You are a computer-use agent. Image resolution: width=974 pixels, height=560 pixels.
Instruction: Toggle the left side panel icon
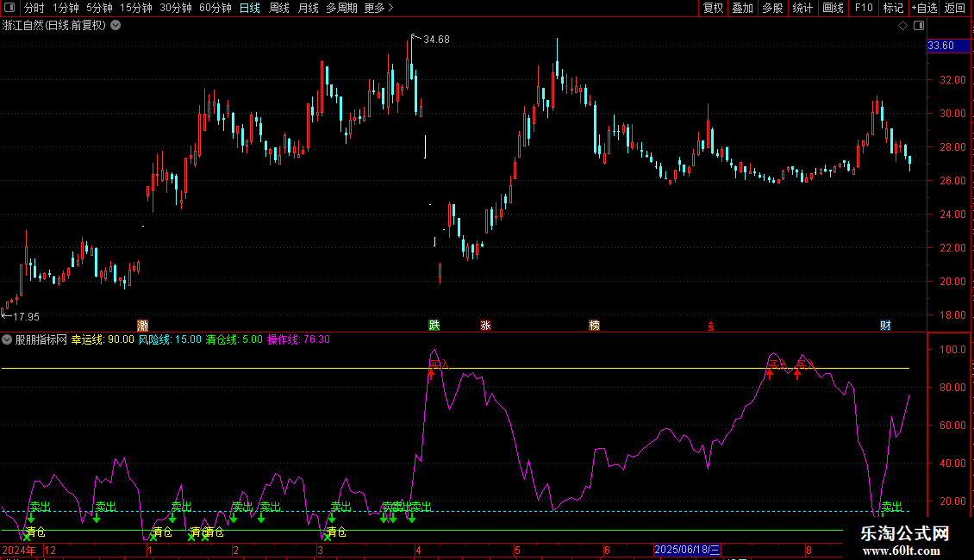(x=9, y=8)
